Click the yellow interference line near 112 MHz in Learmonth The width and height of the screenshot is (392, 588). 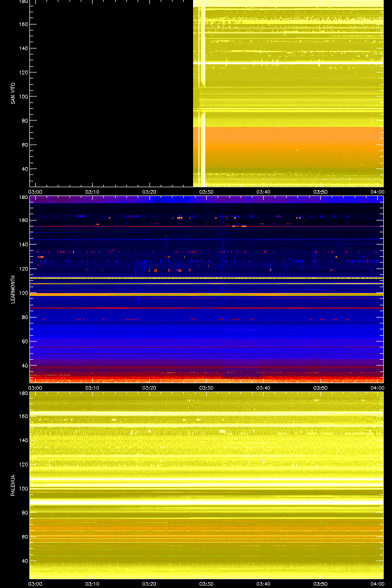point(206,278)
